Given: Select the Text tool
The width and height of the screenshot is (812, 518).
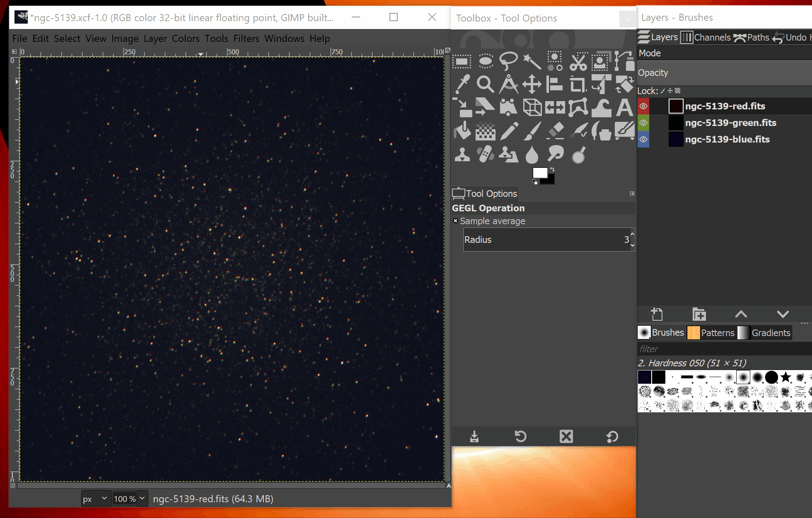Looking at the screenshot, I should click(x=624, y=108).
